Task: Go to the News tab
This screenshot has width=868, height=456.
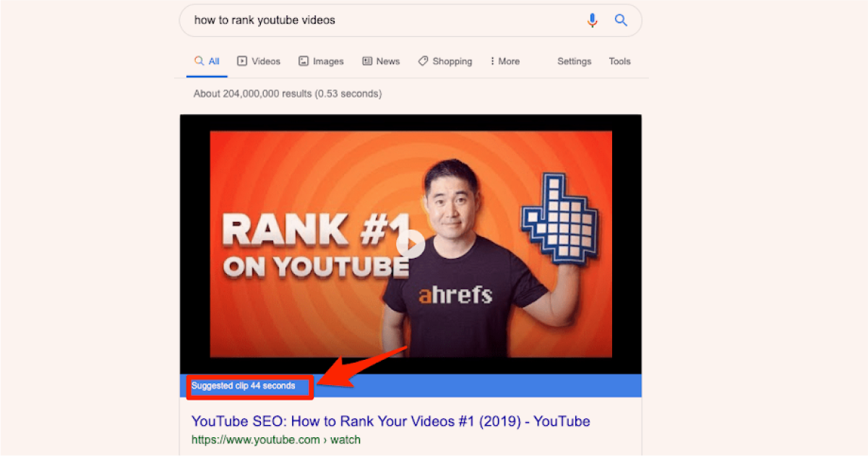Action: click(381, 61)
